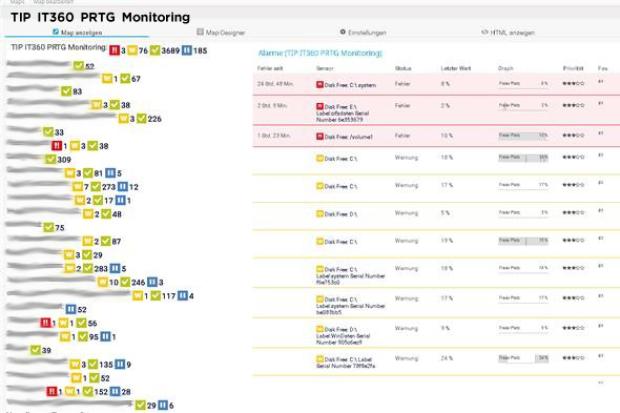Click the yellow warning icon beside count 7
620x413 pixels.
(x=78, y=186)
